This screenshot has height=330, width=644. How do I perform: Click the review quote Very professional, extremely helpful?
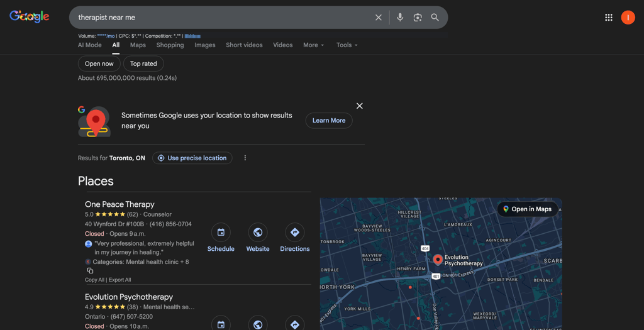144,248
